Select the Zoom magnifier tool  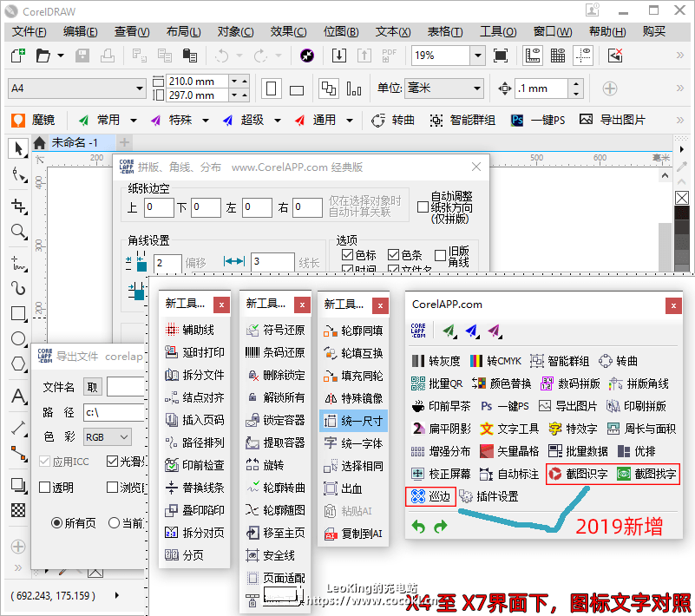pyautogui.click(x=18, y=232)
